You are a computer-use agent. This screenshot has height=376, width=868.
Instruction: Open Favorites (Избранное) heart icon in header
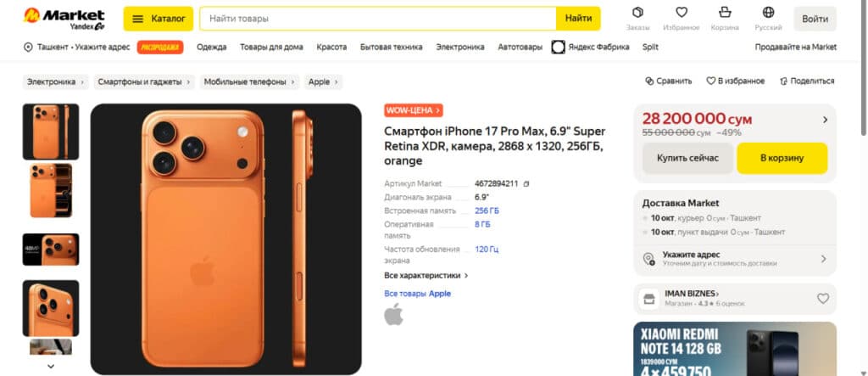[x=681, y=13]
